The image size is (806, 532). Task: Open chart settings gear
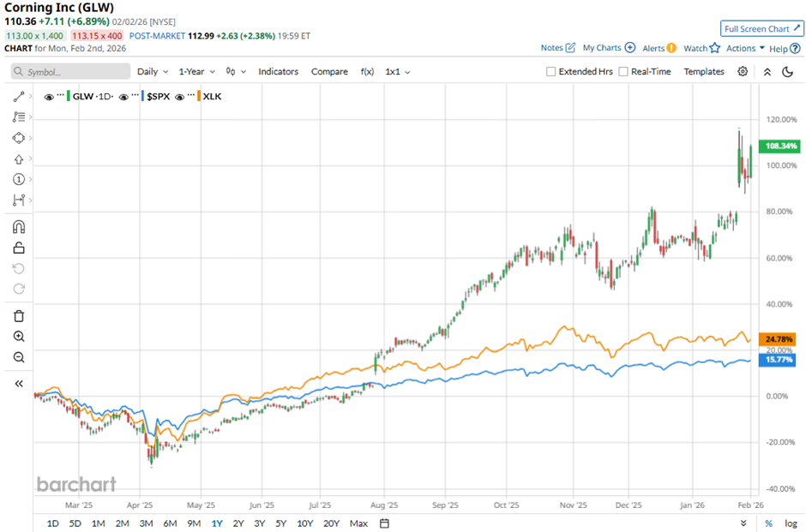[743, 72]
